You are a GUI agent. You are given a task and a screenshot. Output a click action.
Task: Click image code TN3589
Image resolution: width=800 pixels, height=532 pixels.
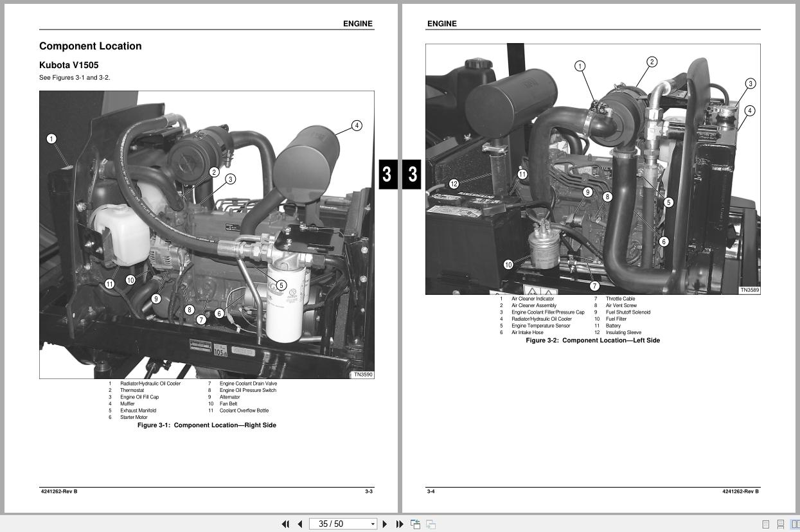tap(749, 290)
